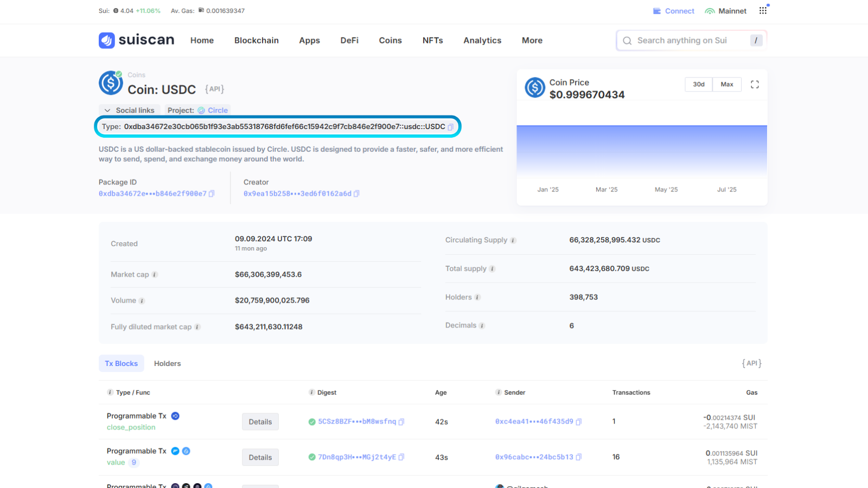Copy digest 5CSz8BZF...bM8wsfnq
Viewport: 868px width, 488px height.
pyautogui.click(x=401, y=422)
